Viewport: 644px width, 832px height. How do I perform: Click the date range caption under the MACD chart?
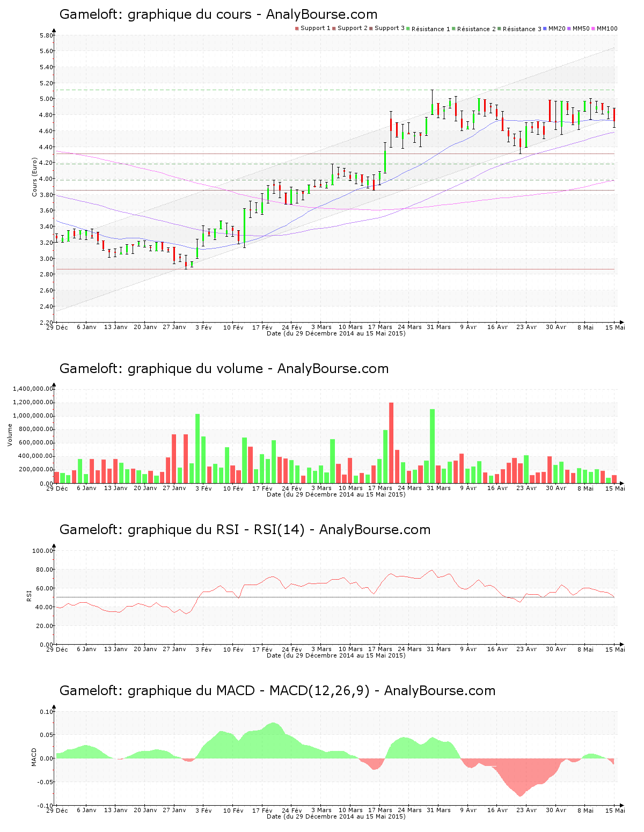pyautogui.click(x=336, y=816)
